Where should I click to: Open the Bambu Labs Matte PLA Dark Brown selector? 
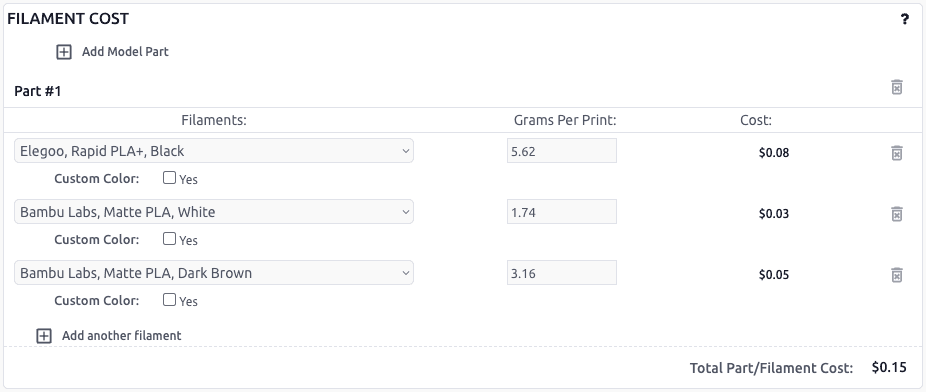pos(214,273)
